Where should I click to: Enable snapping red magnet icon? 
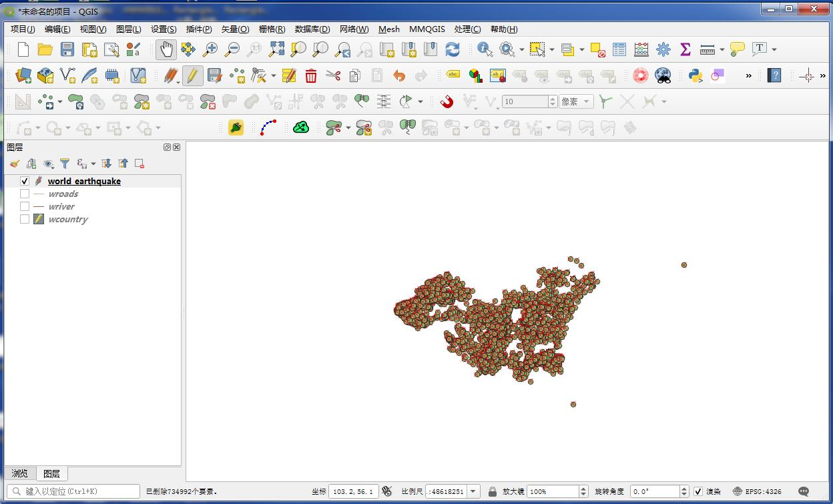[x=447, y=101]
